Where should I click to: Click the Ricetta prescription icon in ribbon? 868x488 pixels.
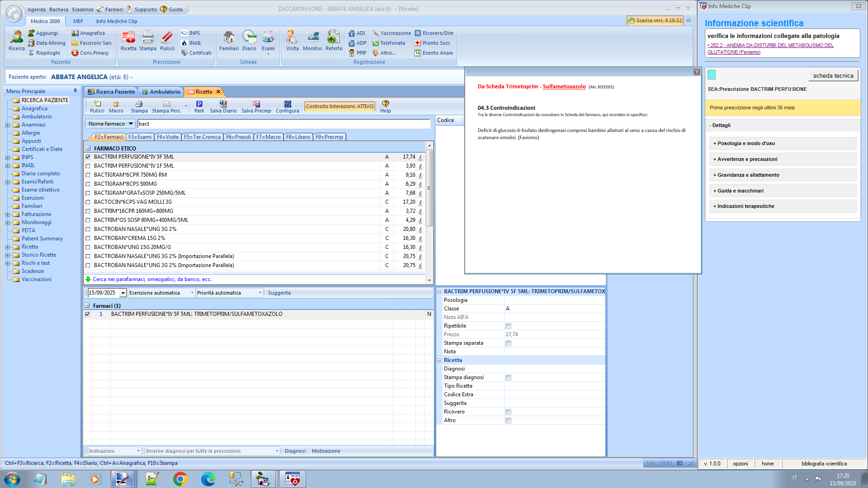[128, 40]
